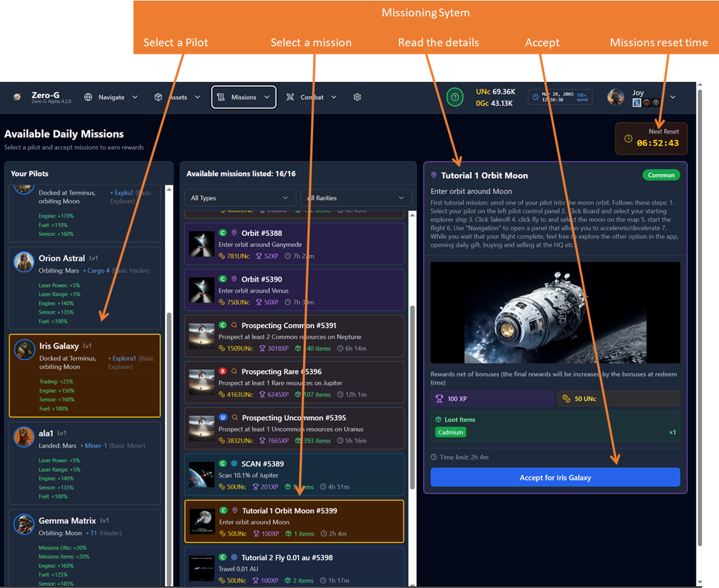Screen dimensions: 719x588
Task: Click the Cadmium loot tag
Action: click(x=451, y=433)
